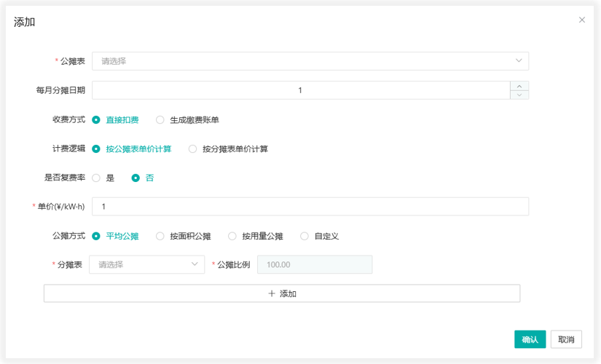Confirm with the 确认 button
This screenshot has width=601, height=364.
coord(530,339)
